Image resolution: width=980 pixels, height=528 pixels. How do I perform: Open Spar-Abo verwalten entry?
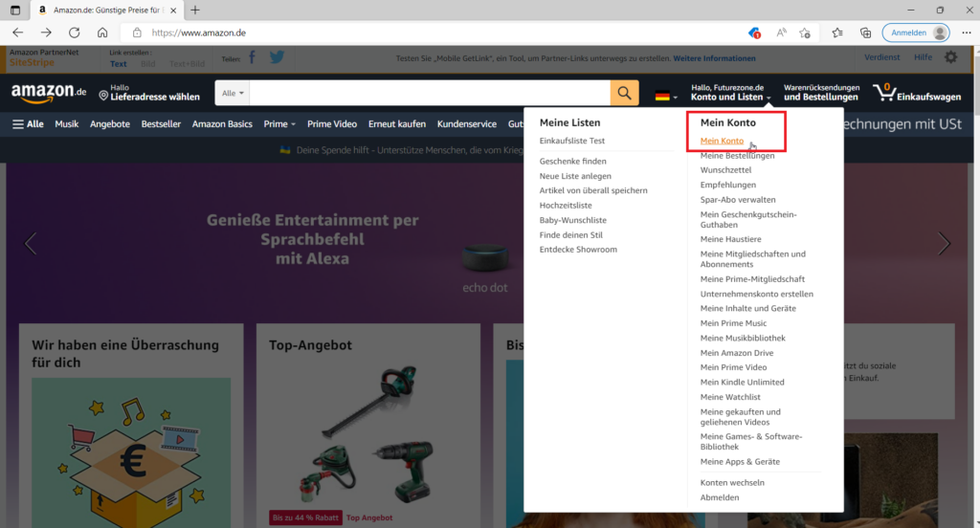tap(738, 200)
